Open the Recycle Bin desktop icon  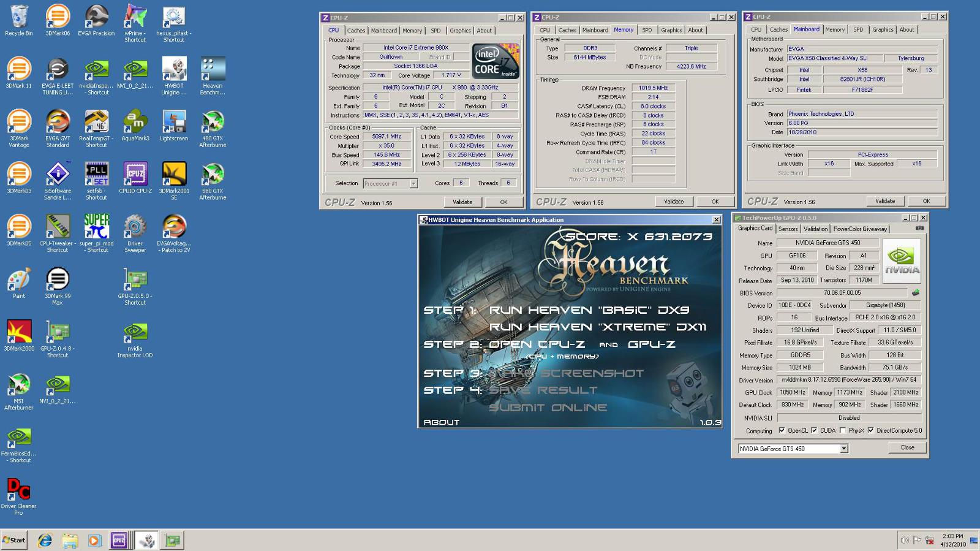(x=19, y=20)
